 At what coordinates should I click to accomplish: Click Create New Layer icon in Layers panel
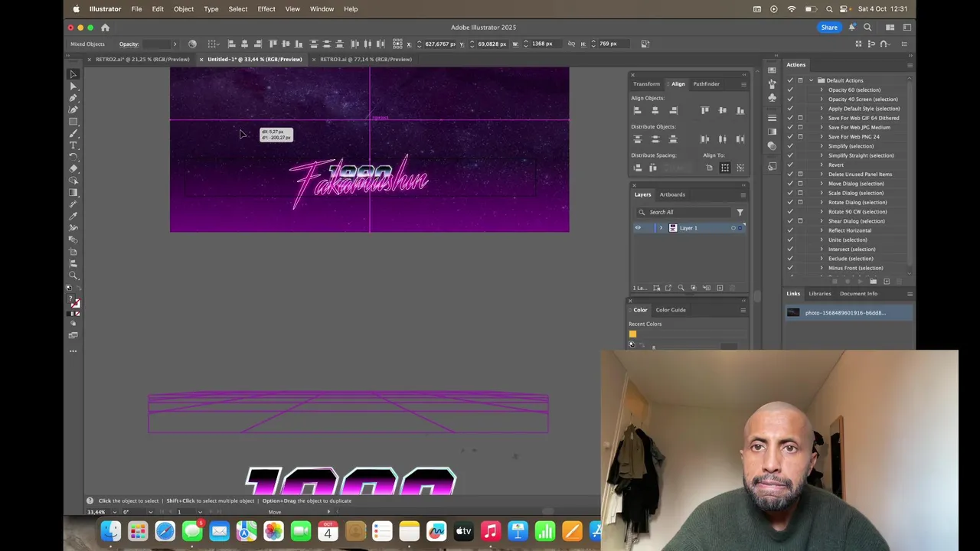click(720, 288)
